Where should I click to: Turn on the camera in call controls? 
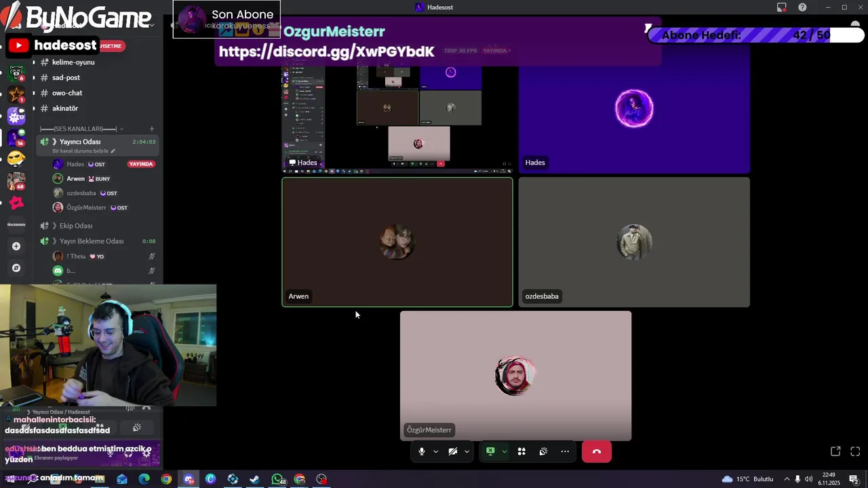pyautogui.click(x=453, y=451)
